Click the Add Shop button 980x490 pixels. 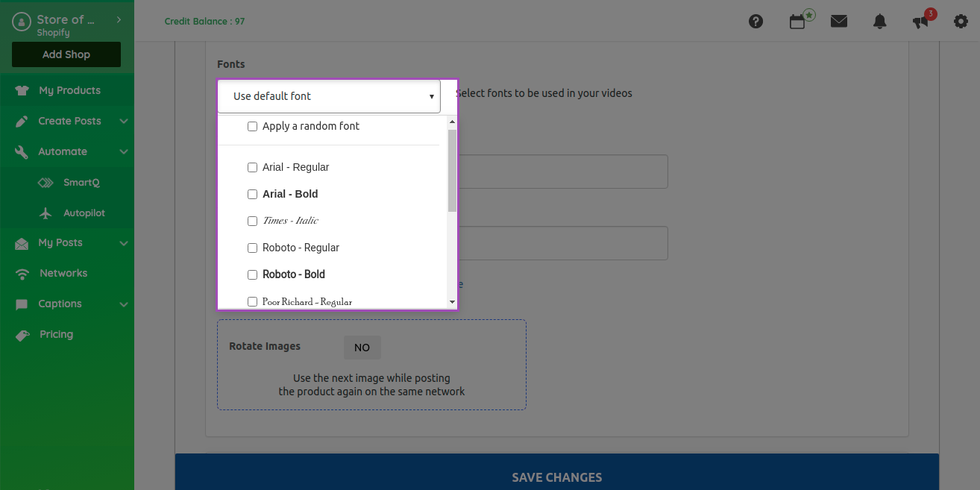[66, 54]
